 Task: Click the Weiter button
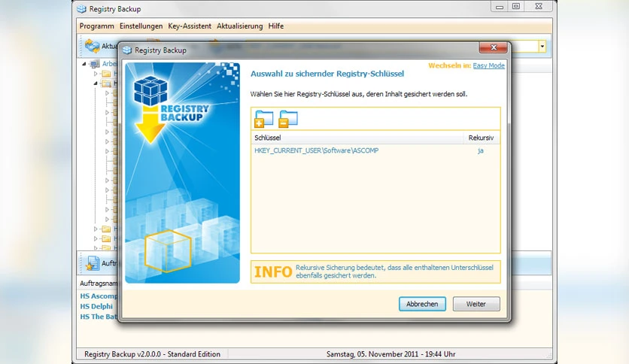click(476, 304)
